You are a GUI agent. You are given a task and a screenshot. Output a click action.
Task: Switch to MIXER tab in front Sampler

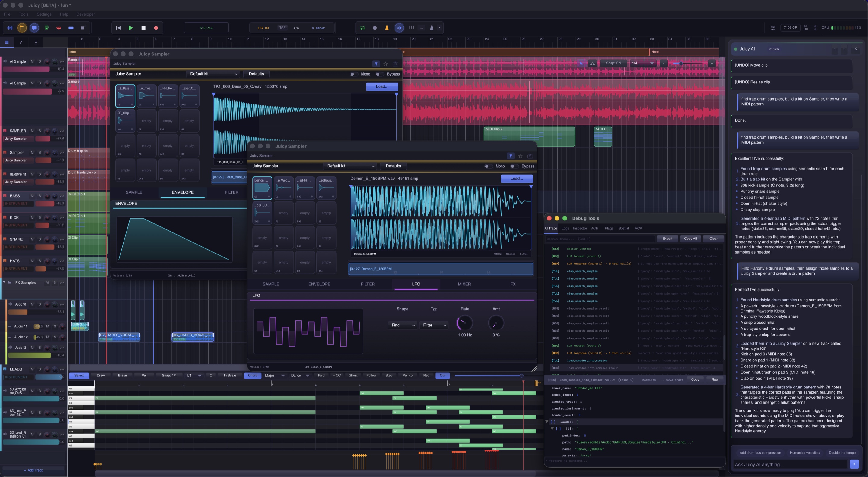tap(464, 284)
